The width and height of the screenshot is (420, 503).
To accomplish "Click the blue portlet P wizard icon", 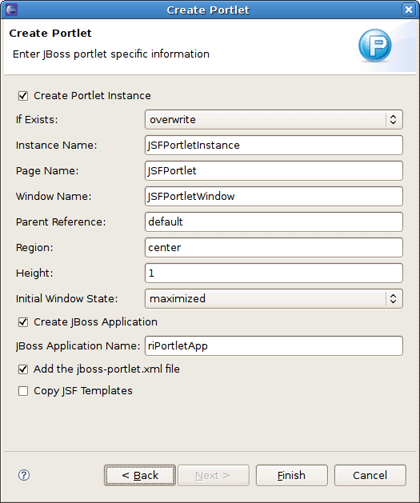I will pyautogui.click(x=375, y=45).
